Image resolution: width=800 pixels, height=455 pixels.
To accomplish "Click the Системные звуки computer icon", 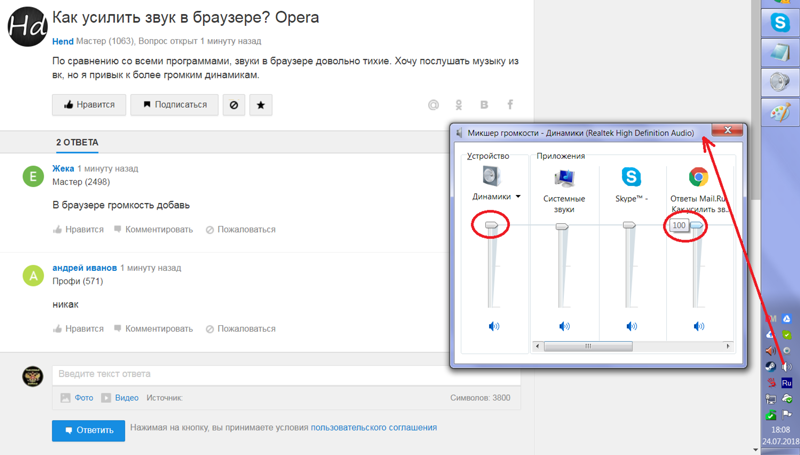I will click(564, 177).
